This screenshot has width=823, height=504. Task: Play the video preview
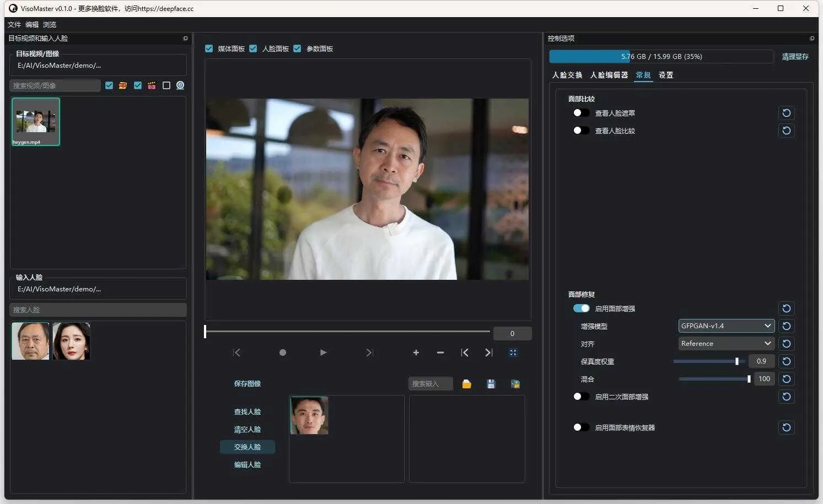tap(324, 353)
